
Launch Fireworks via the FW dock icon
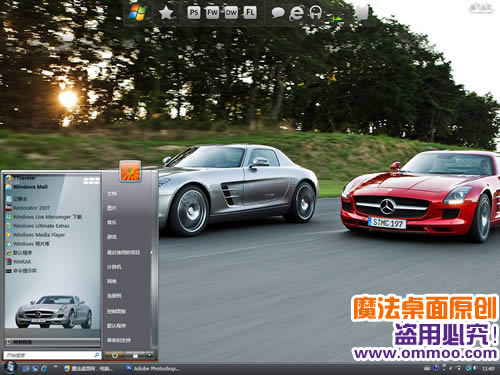tap(212, 13)
